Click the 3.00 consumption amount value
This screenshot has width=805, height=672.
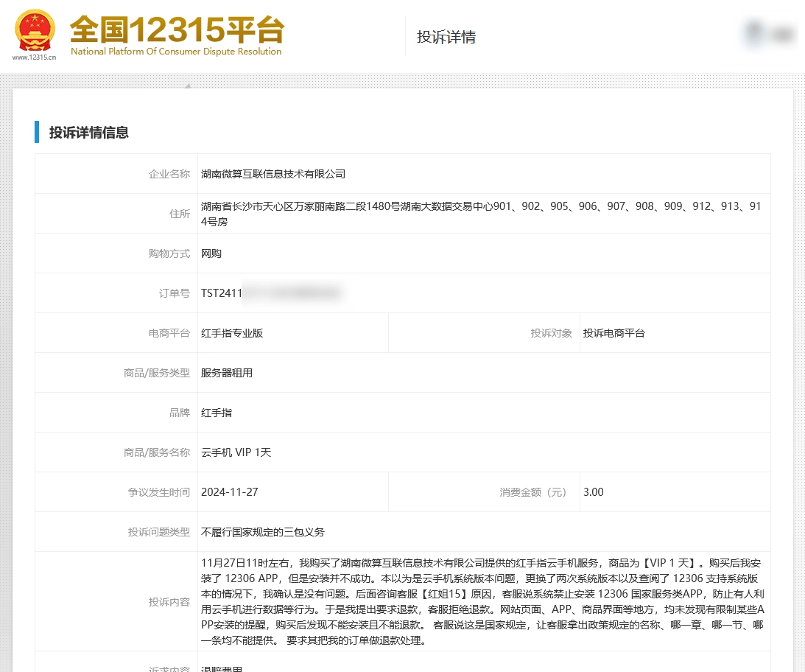[x=593, y=492]
